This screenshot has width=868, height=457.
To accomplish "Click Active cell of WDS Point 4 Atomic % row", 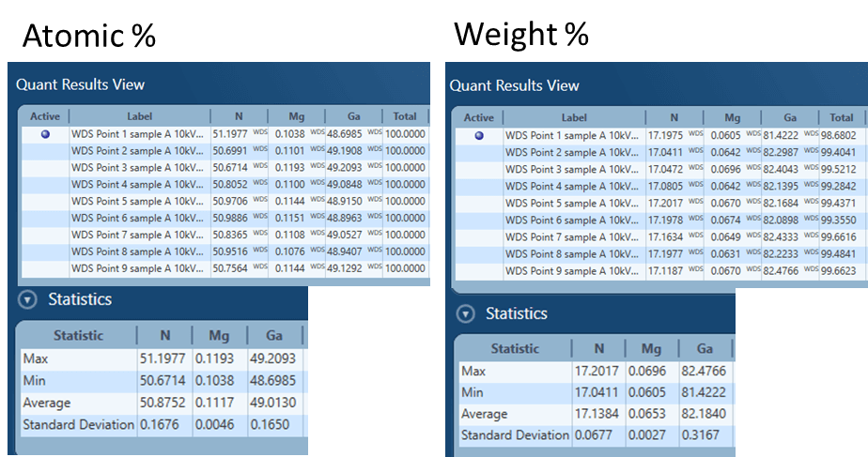I will coord(44,185).
